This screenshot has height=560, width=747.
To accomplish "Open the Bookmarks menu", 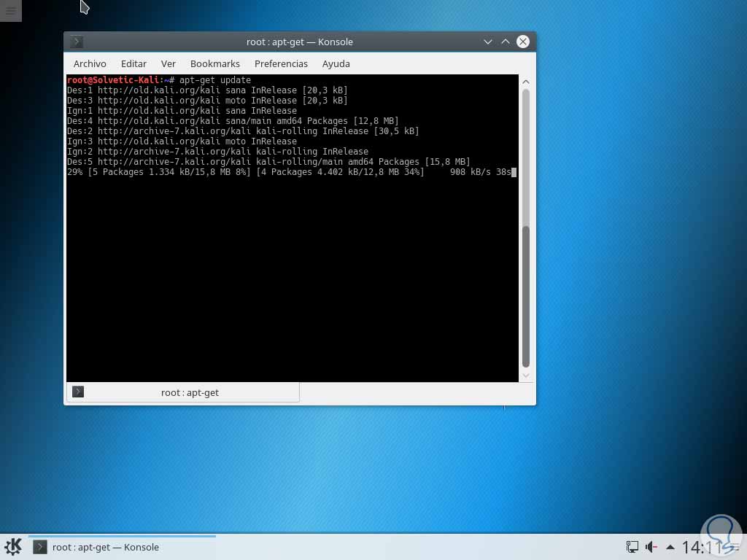I will pyautogui.click(x=215, y=64).
